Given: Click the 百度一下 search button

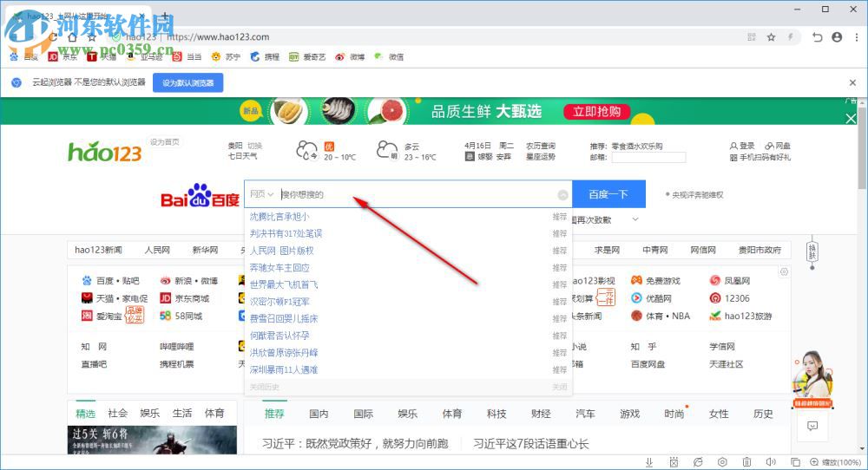Looking at the screenshot, I should [608, 194].
